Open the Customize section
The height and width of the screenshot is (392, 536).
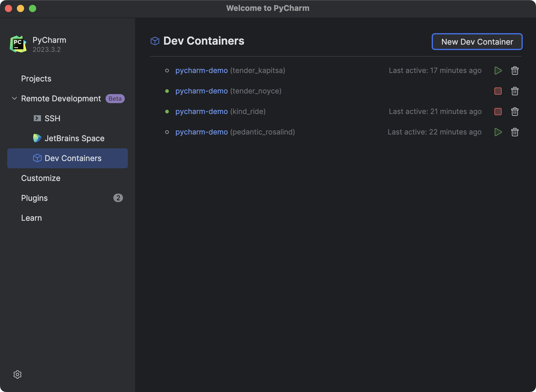coord(40,178)
